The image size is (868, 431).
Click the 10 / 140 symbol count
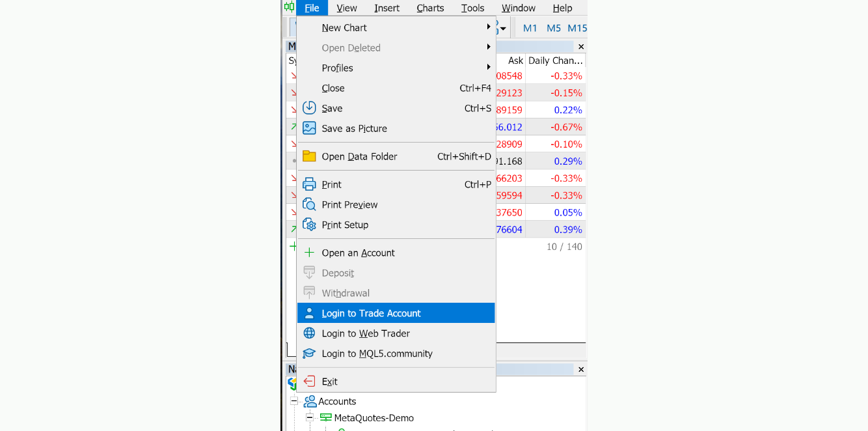[x=564, y=247]
